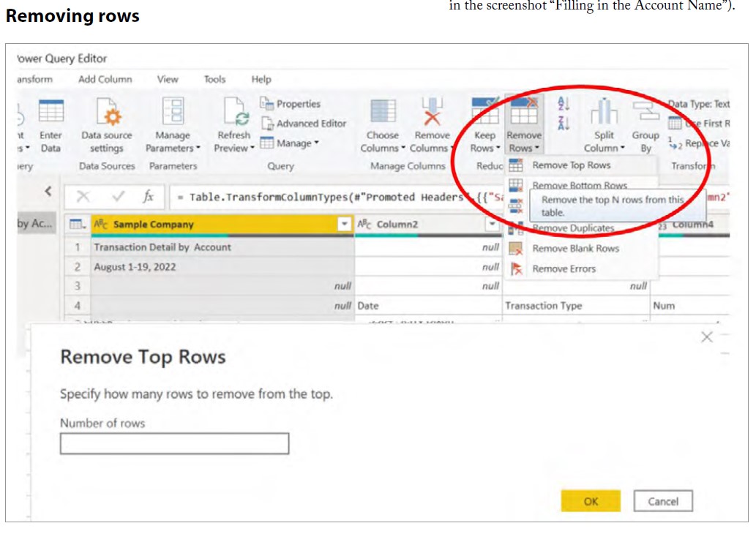Open the Advanced Editor
This screenshot has height=534, width=756.
pyautogui.click(x=304, y=124)
